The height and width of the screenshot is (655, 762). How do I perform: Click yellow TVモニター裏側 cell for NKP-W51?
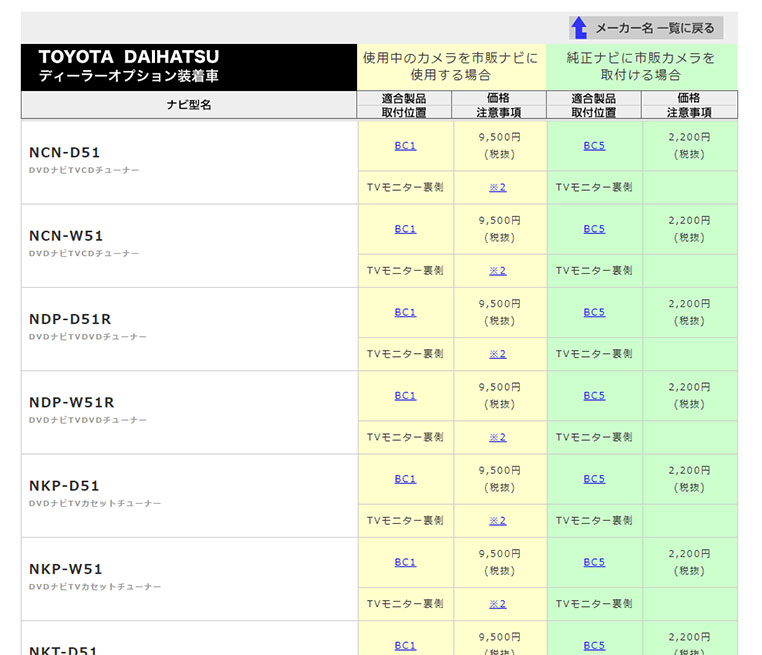pos(405,604)
